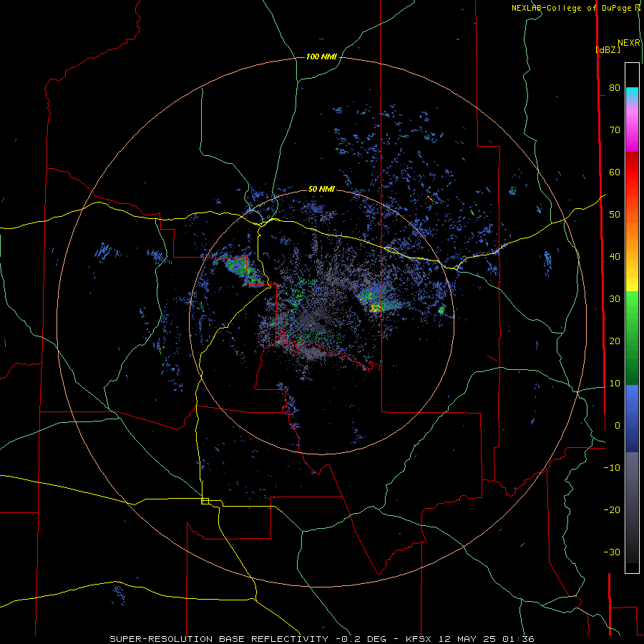Click the 20 dBZ scale value

tap(615, 341)
